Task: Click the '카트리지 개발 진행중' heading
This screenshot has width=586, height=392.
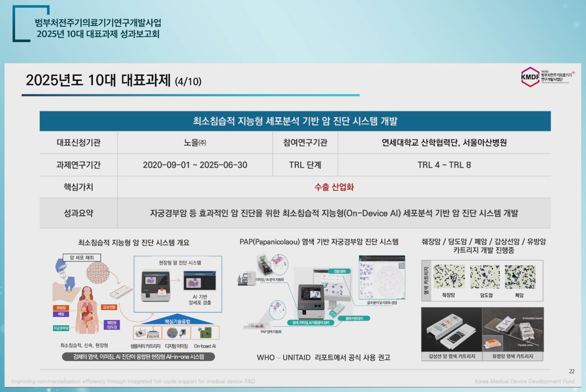Action: click(484, 250)
